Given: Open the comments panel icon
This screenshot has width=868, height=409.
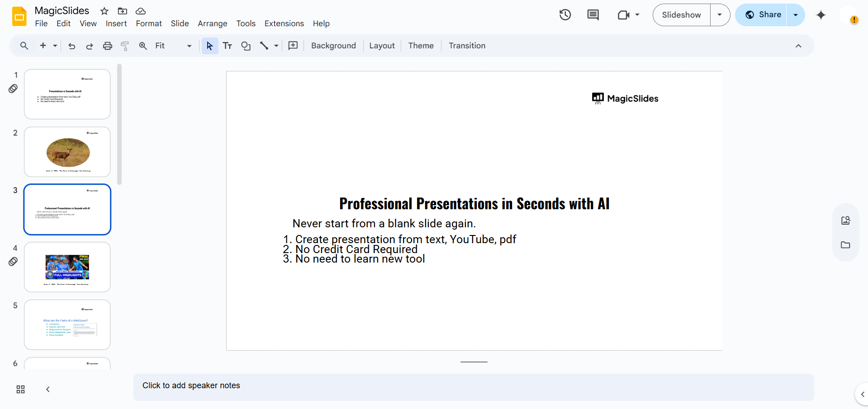Looking at the screenshot, I should tap(593, 15).
